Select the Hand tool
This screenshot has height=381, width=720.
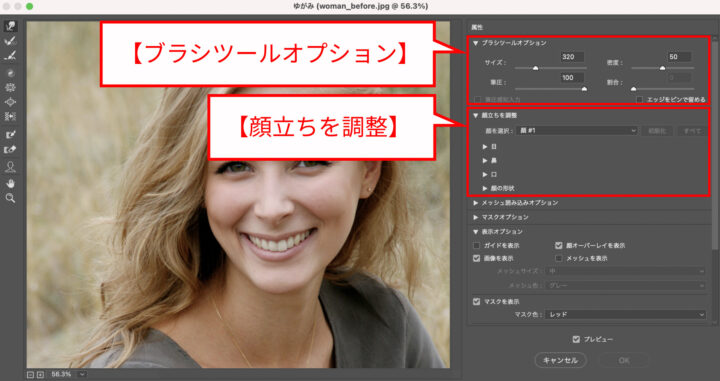pyautogui.click(x=10, y=183)
